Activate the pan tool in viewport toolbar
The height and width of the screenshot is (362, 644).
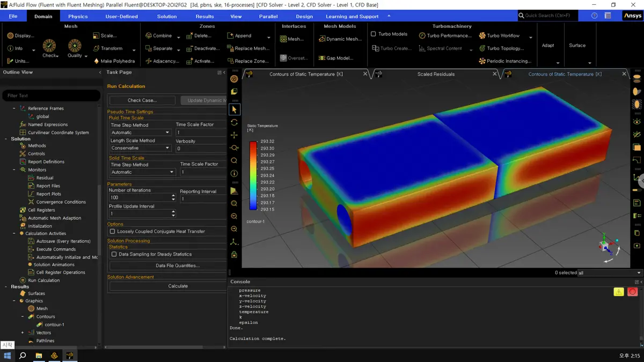click(x=234, y=135)
